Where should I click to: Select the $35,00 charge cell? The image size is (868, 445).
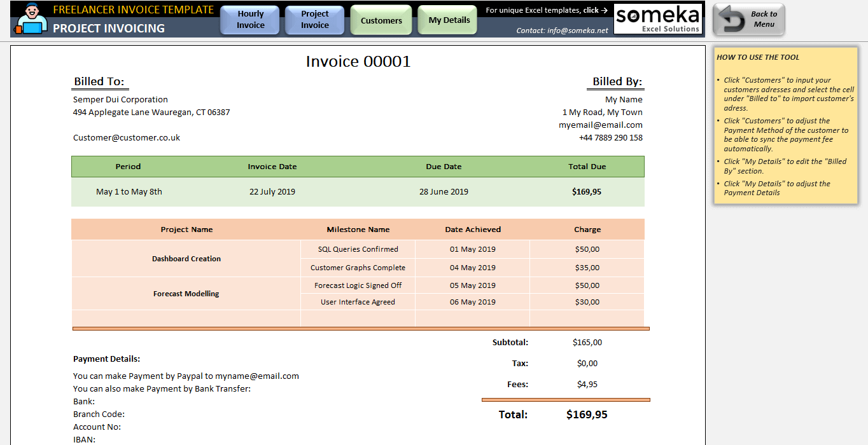pyautogui.click(x=587, y=268)
